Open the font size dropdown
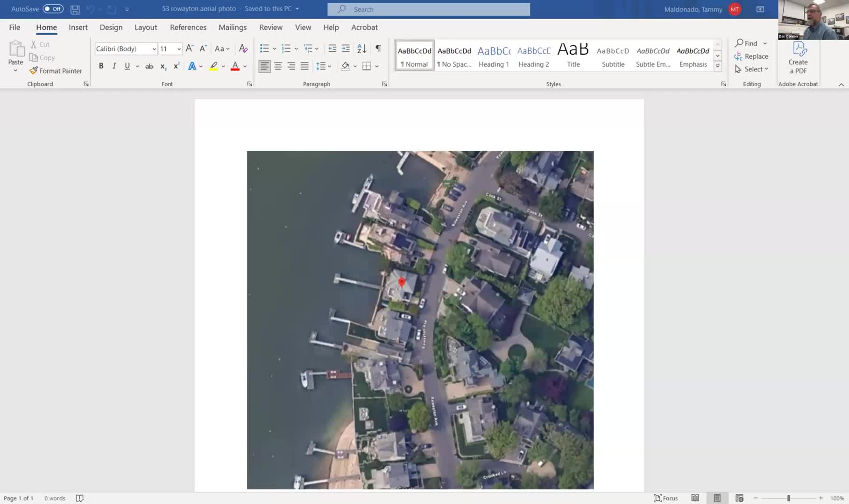Screen dimensions: 849x504 [179, 49]
